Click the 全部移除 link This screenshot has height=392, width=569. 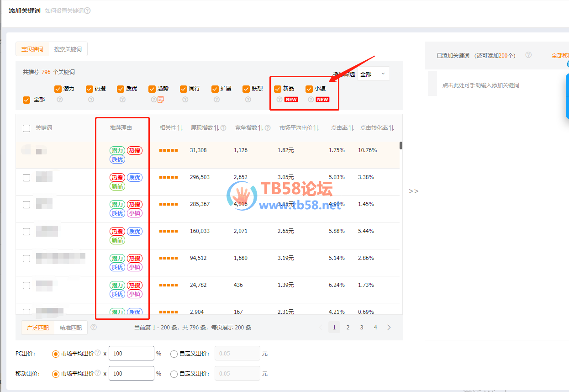pyautogui.click(x=560, y=55)
